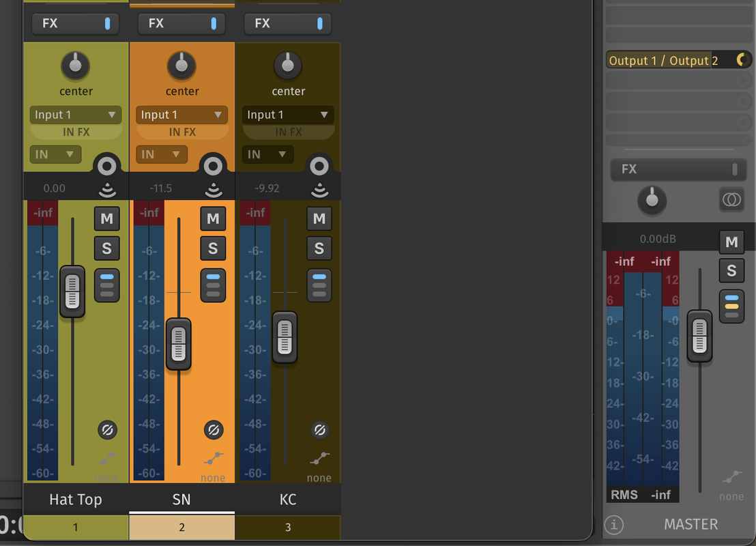Open IN record mode dropdown on Hat Top
Image resolution: width=756 pixels, height=546 pixels.
tap(55, 154)
